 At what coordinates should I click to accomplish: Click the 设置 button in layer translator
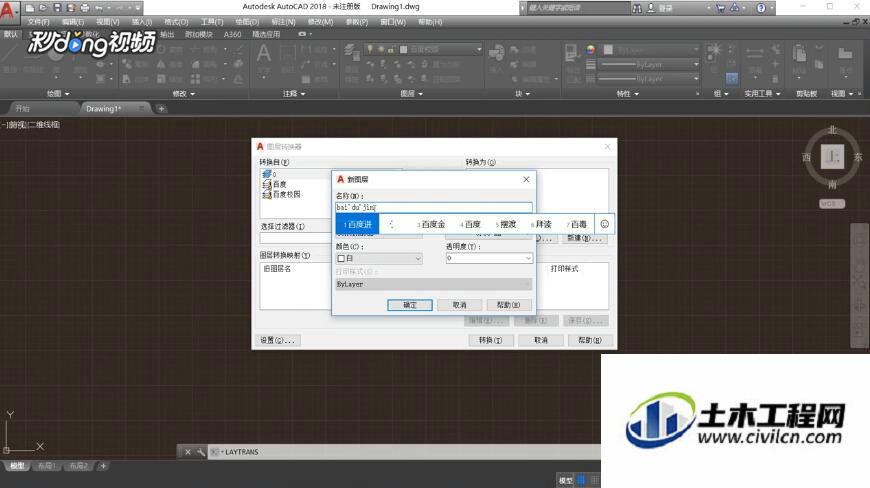point(277,340)
